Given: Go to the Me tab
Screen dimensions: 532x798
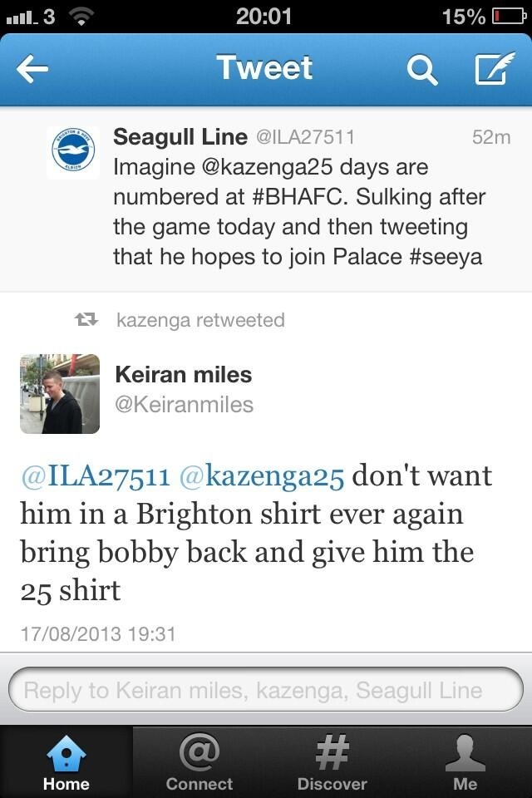Looking at the screenshot, I should [x=465, y=762].
